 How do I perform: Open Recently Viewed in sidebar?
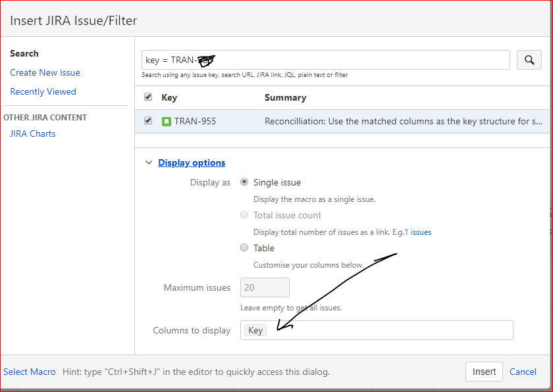point(43,91)
